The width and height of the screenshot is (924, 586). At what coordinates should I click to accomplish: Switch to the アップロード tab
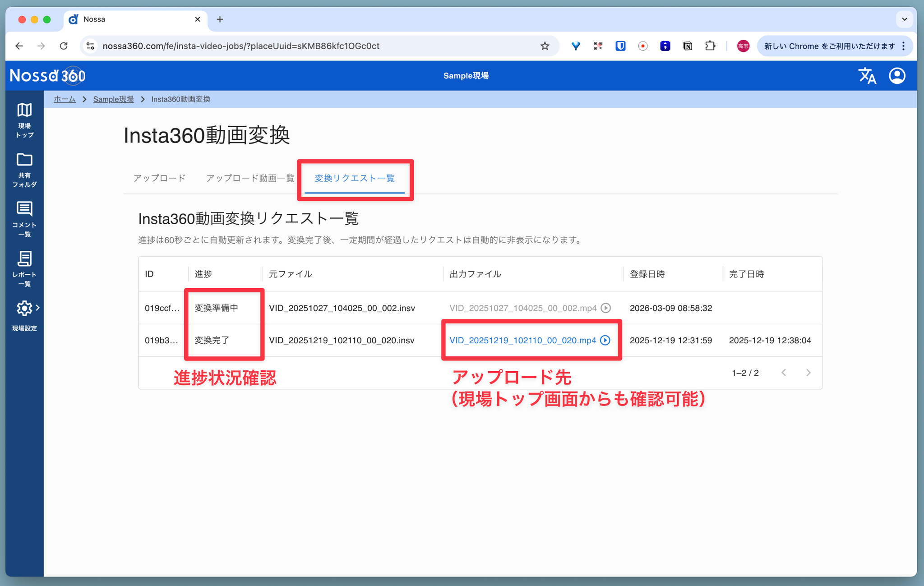click(159, 178)
